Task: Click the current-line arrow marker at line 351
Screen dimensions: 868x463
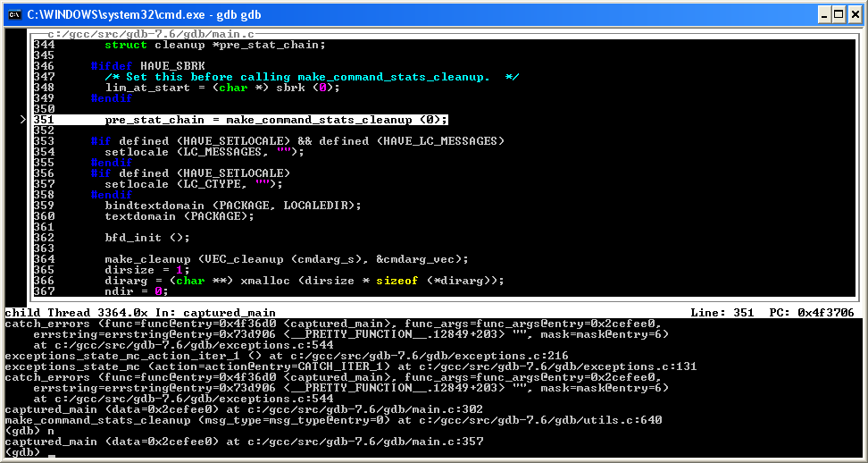Action: 22,120
